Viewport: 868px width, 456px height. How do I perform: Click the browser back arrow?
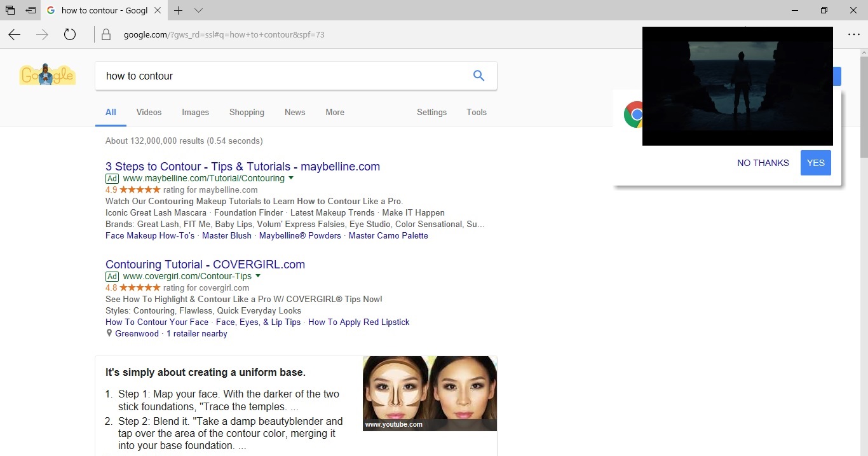click(x=15, y=35)
